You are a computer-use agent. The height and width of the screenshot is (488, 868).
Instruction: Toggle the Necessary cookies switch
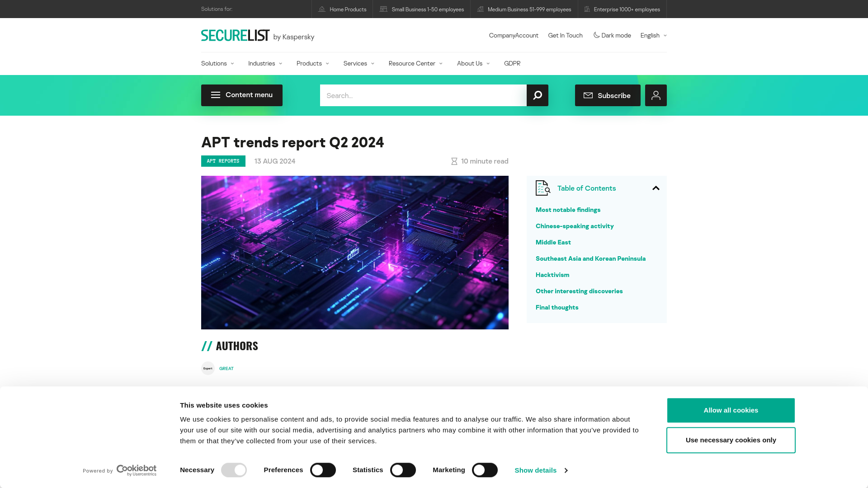click(x=234, y=470)
